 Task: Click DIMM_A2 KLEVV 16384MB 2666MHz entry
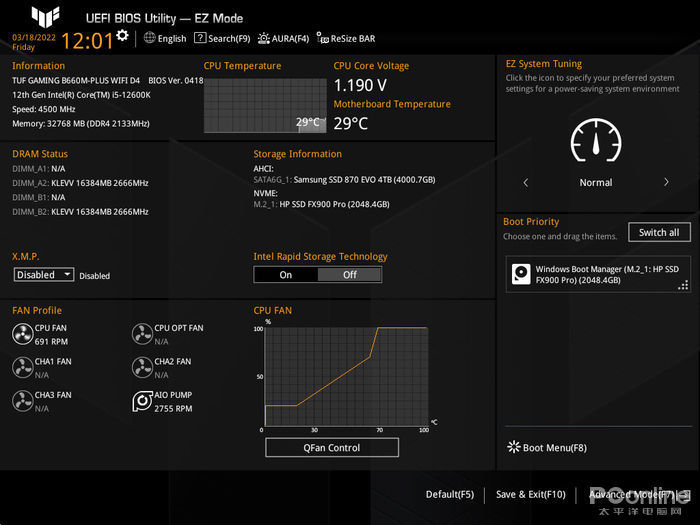click(x=80, y=183)
